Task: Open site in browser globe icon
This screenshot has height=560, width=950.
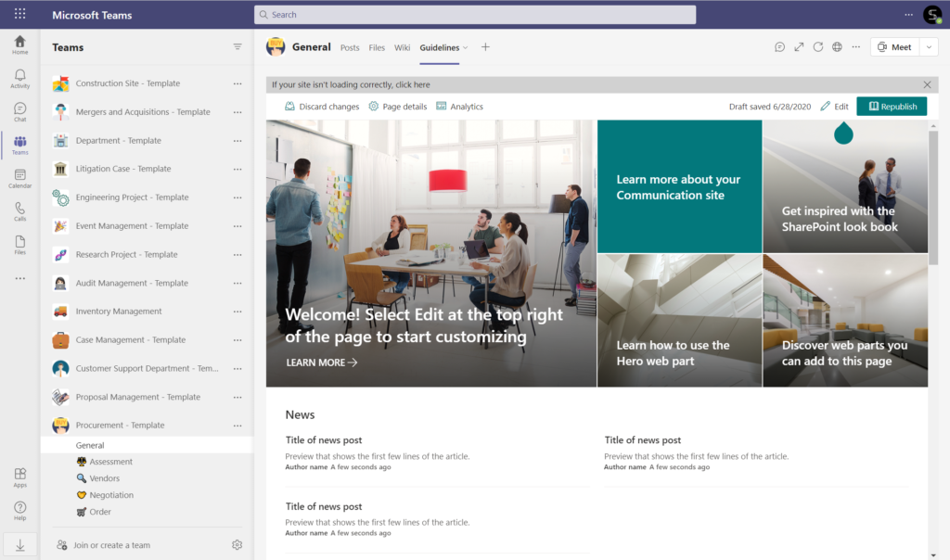Action: (837, 47)
